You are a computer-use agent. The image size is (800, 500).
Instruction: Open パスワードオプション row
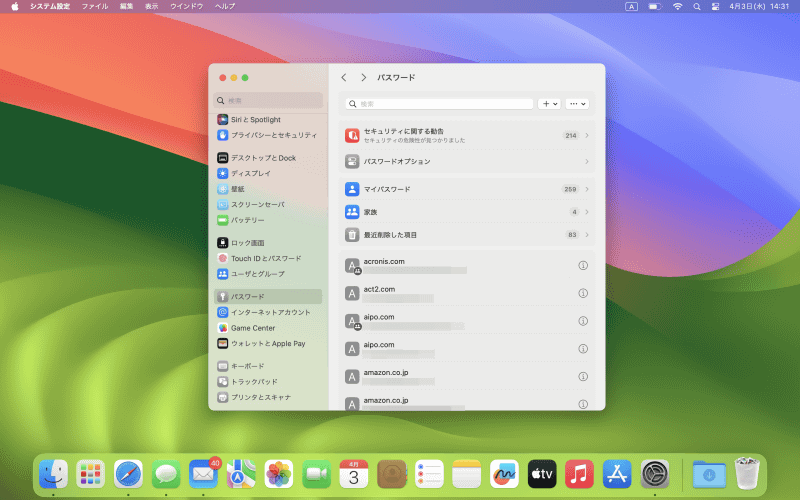point(467,161)
